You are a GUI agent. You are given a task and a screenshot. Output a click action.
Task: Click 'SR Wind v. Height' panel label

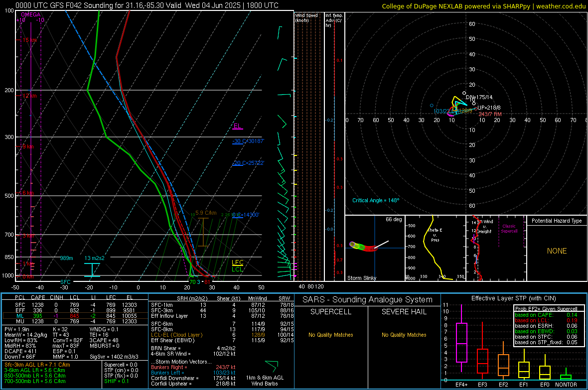[x=484, y=227]
